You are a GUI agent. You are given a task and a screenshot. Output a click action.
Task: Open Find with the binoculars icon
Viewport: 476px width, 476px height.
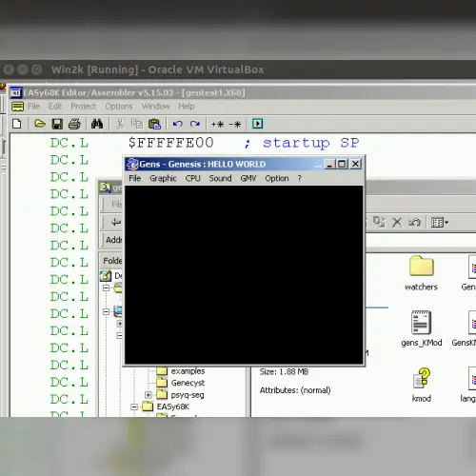(x=97, y=124)
